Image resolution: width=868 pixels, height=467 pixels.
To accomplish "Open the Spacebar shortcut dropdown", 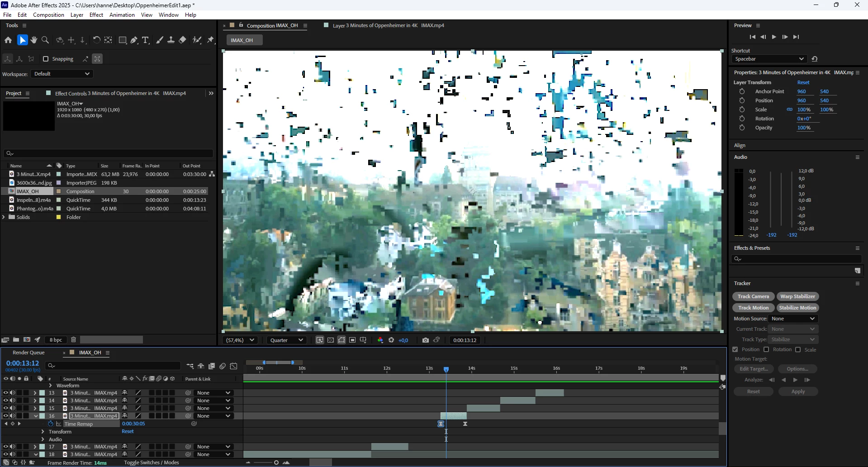I will (769, 59).
